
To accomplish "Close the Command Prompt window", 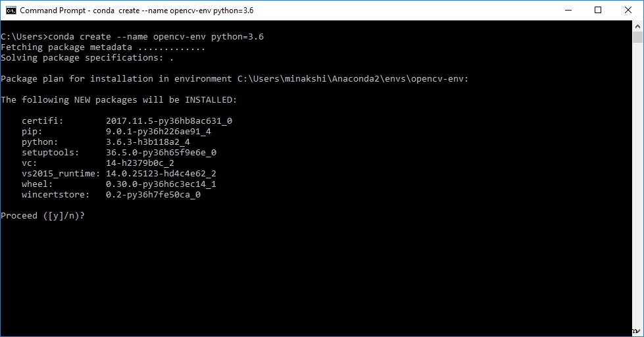I will tap(628, 11).
